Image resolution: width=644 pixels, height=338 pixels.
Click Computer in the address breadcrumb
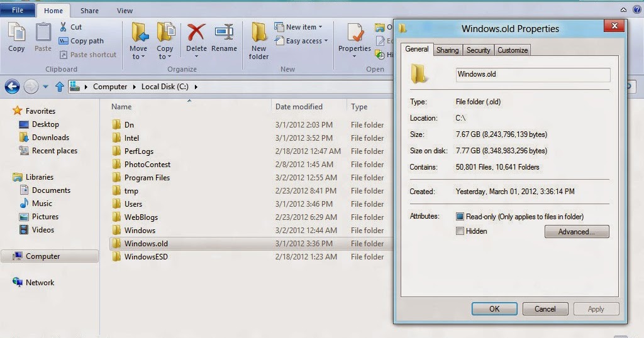click(110, 87)
